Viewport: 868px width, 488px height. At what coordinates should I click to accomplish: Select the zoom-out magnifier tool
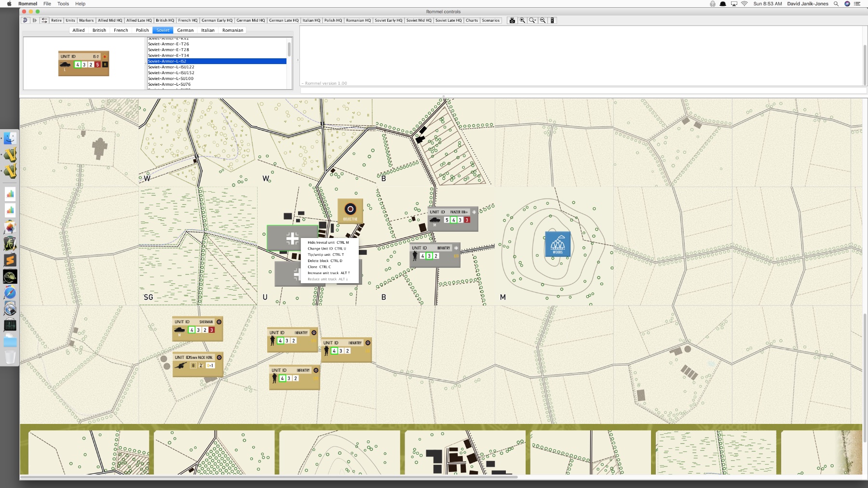(x=542, y=20)
